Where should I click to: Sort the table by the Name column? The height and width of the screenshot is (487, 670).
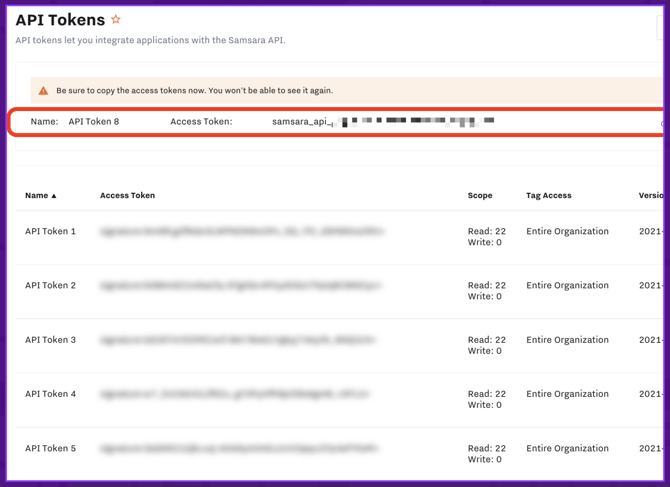41,196
